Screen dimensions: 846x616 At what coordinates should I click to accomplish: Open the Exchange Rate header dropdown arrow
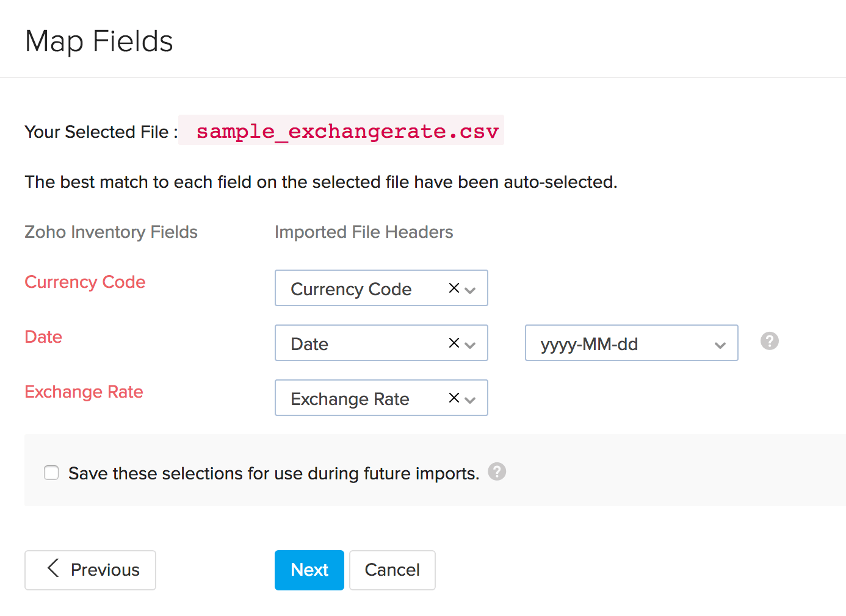point(470,399)
